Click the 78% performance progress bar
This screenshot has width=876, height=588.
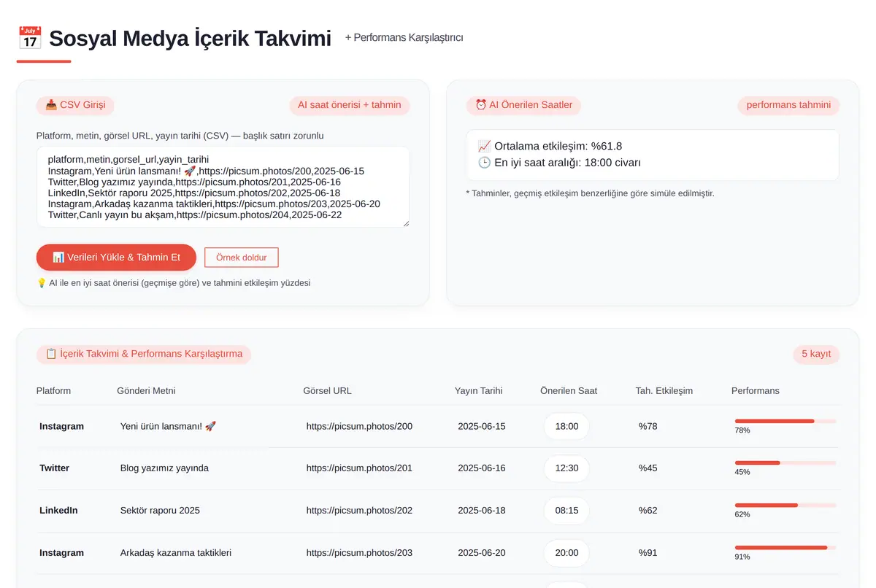[x=785, y=421]
